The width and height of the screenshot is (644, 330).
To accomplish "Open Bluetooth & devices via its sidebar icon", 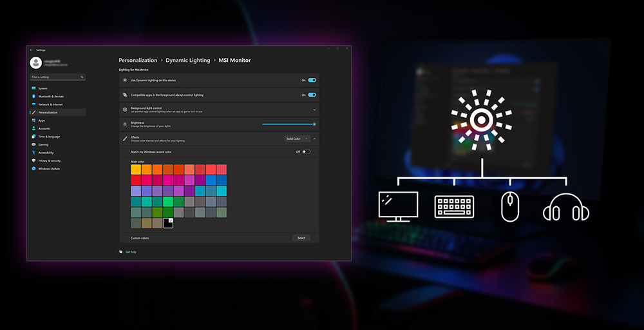I will pos(33,96).
